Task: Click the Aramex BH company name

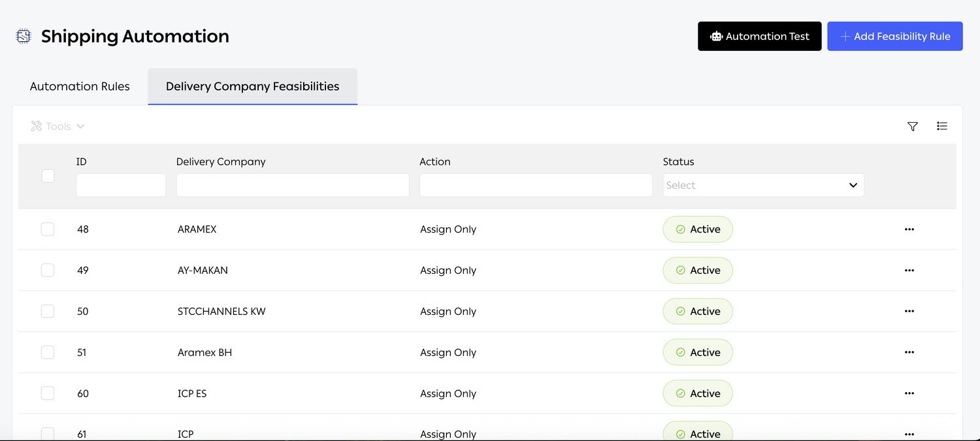Action: click(204, 352)
